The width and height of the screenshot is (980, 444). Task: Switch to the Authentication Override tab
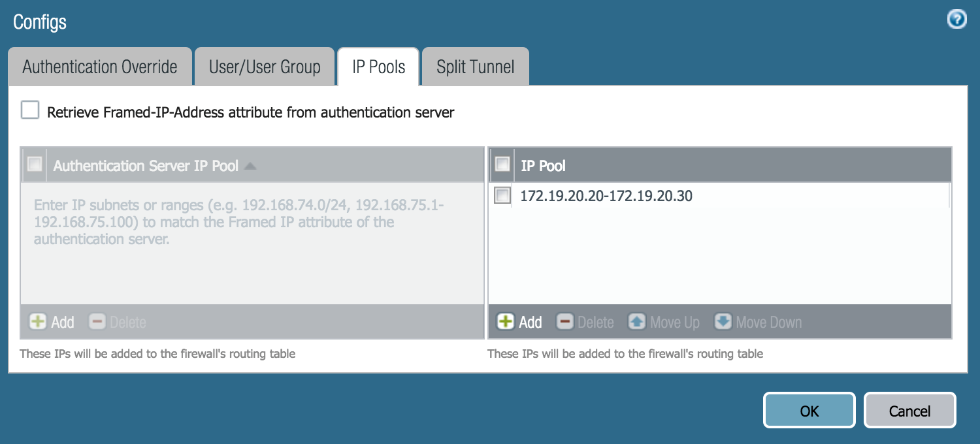click(100, 67)
